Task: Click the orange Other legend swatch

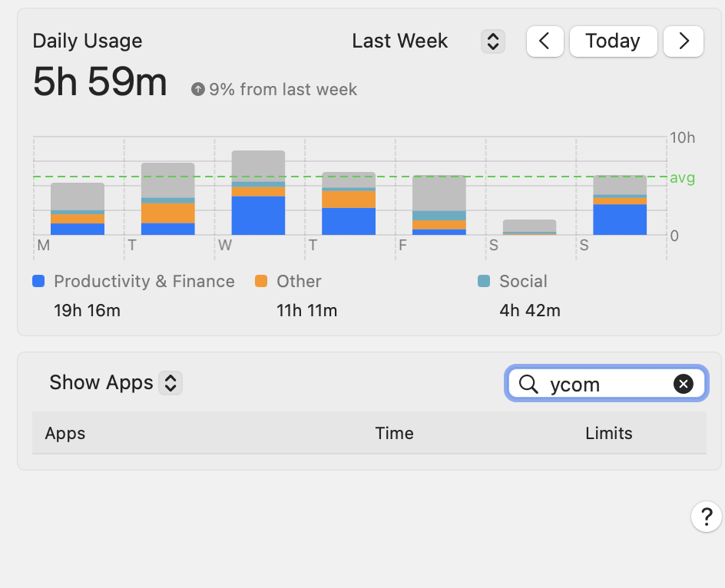Action: [261, 282]
